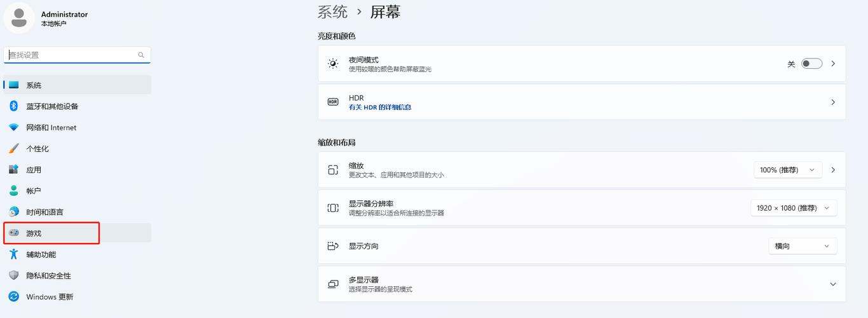Click the 亮度和颜色 section heading
The height and width of the screenshot is (318, 868).
337,36
